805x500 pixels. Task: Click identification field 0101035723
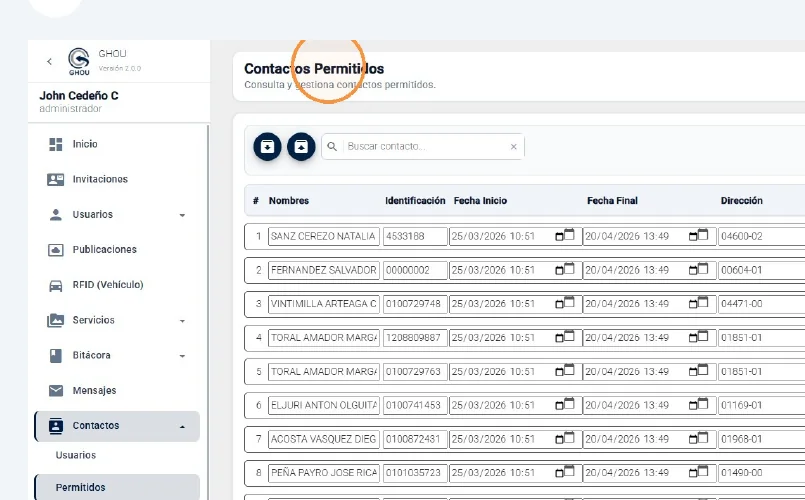click(415, 473)
